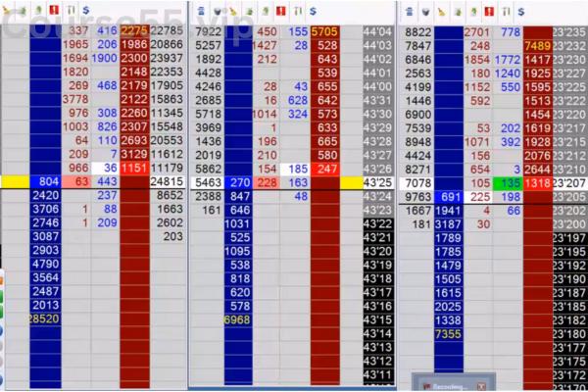Viewport: 588px width, 392px height.
Task: Click the blue bid cell 270
Action: 238,182
